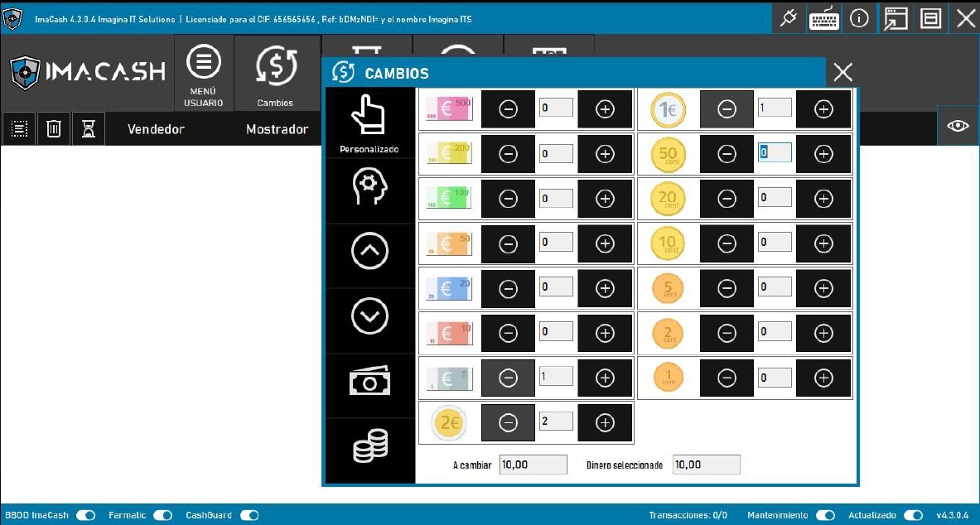Select the Personalizado mode in Cambios sidebar
The width and height of the screenshot is (980, 525).
pyautogui.click(x=369, y=120)
